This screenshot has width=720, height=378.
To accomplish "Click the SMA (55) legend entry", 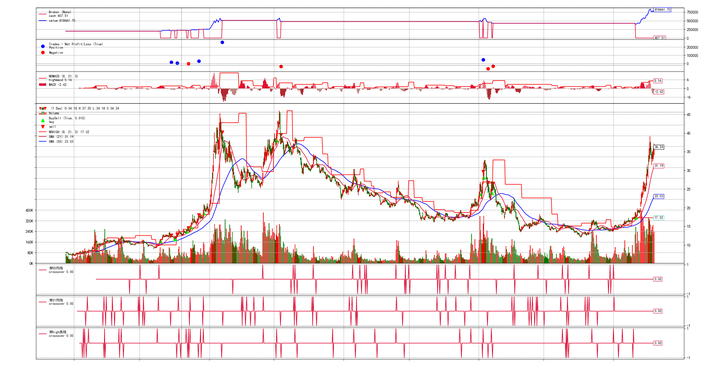I will (x=57, y=141).
